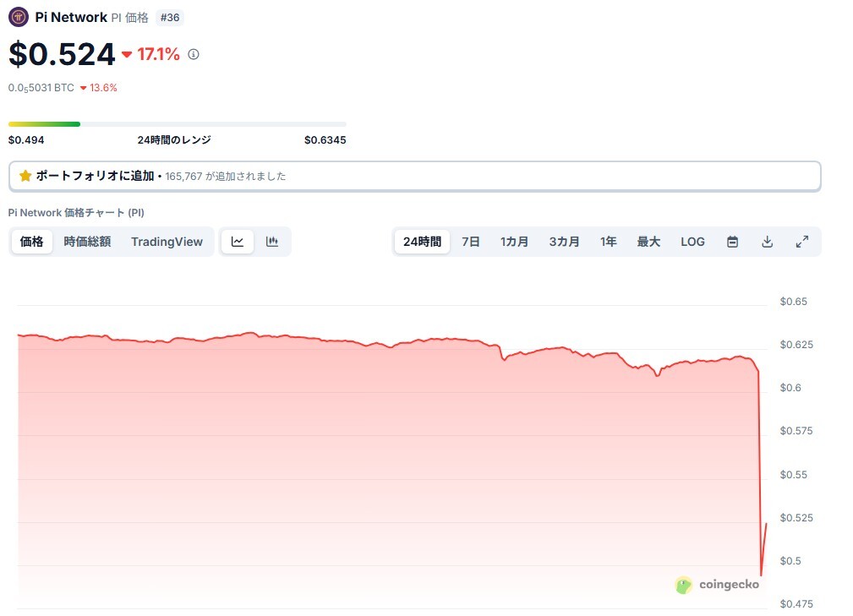Click the 17.1% price change value
This screenshot has width=853, height=616.
158,54
